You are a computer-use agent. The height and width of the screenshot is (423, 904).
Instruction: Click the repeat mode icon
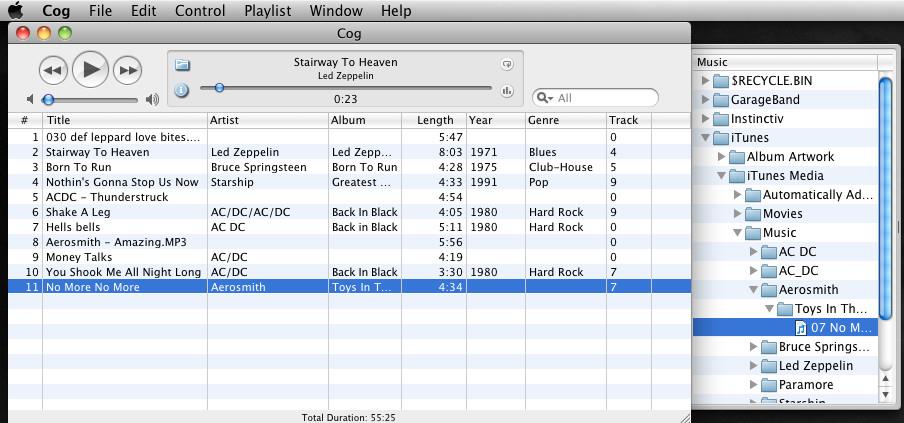[x=507, y=65]
